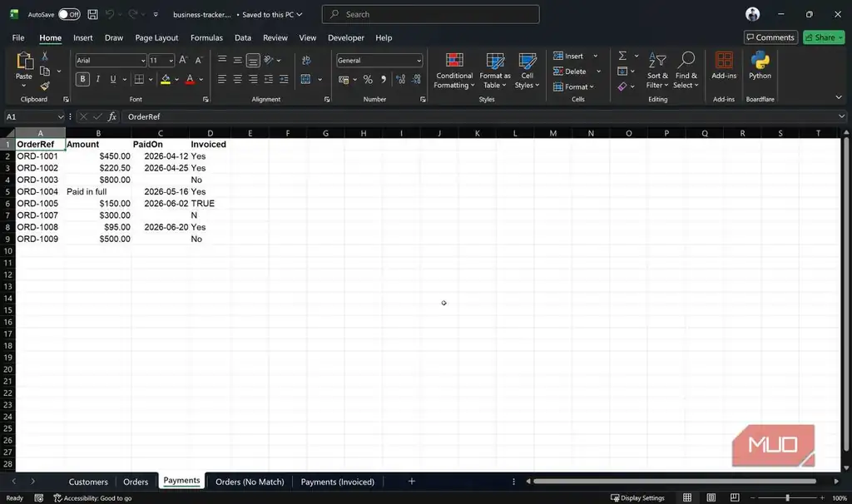Click Decrease Decimal icon
The image size is (852, 504).
pos(416,79)
